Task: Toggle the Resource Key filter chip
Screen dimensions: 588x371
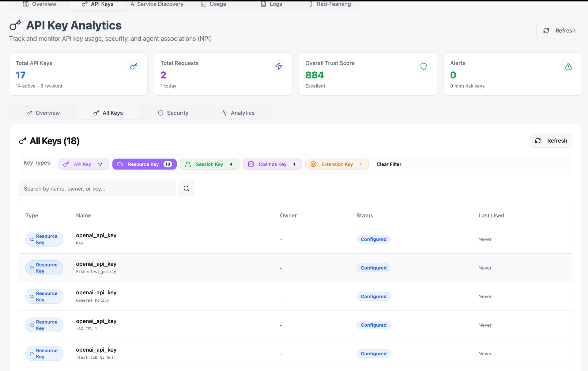Action: click(x=145, y=164)
